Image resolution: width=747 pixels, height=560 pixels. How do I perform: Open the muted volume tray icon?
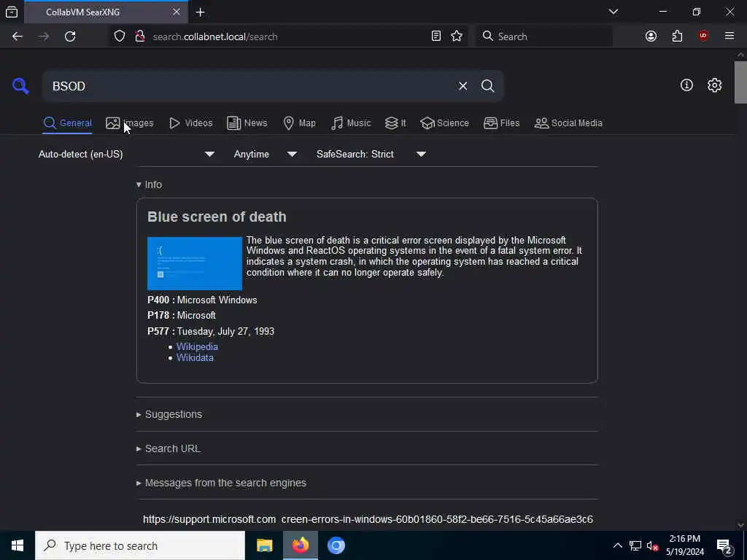pyautogui.click(x=652, y=545)
